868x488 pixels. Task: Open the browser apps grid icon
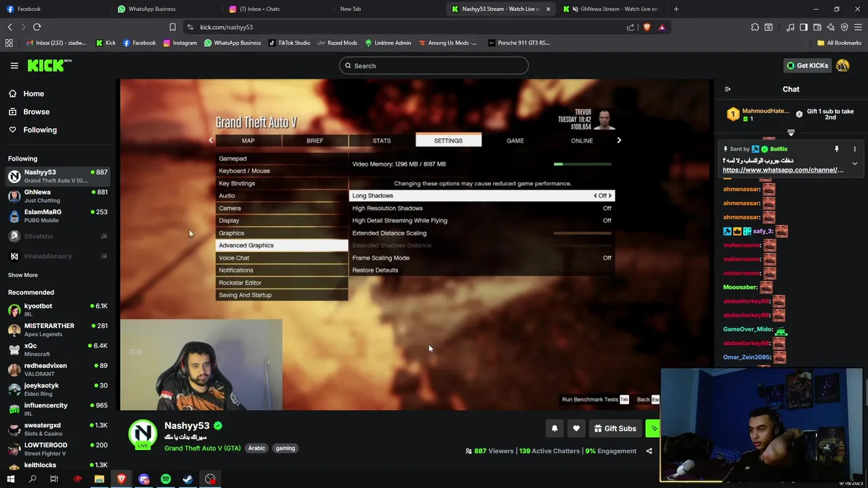[x=9, y=43]
